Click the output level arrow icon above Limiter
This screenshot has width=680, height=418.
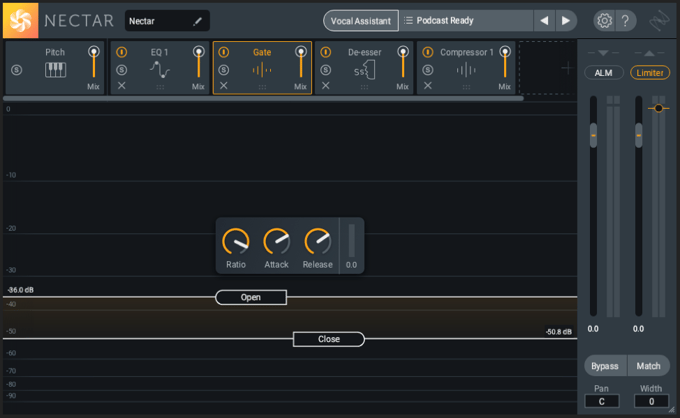[649, 53]
